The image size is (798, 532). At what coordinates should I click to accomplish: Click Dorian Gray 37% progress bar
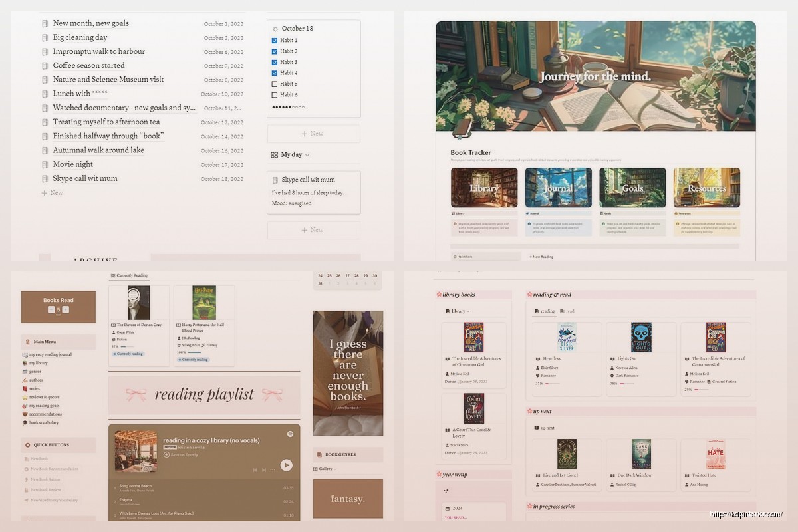128,346
